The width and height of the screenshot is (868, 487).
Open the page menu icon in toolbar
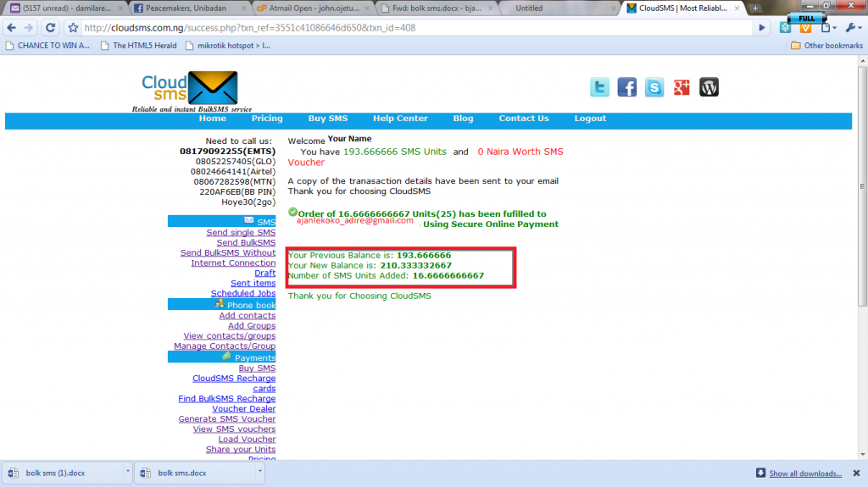828,28
